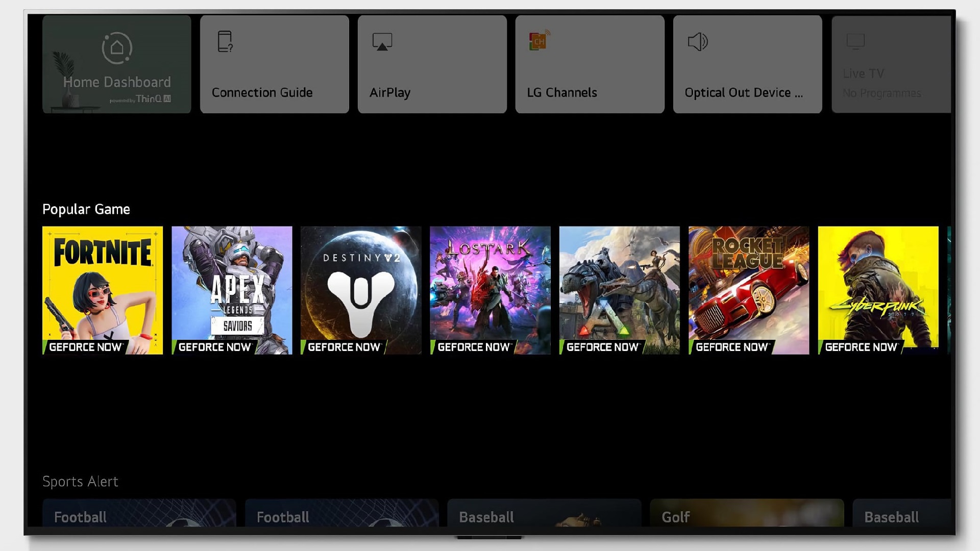
Task: Click the AirPlay screen-cast icon
Action: [x=382, y=42]
